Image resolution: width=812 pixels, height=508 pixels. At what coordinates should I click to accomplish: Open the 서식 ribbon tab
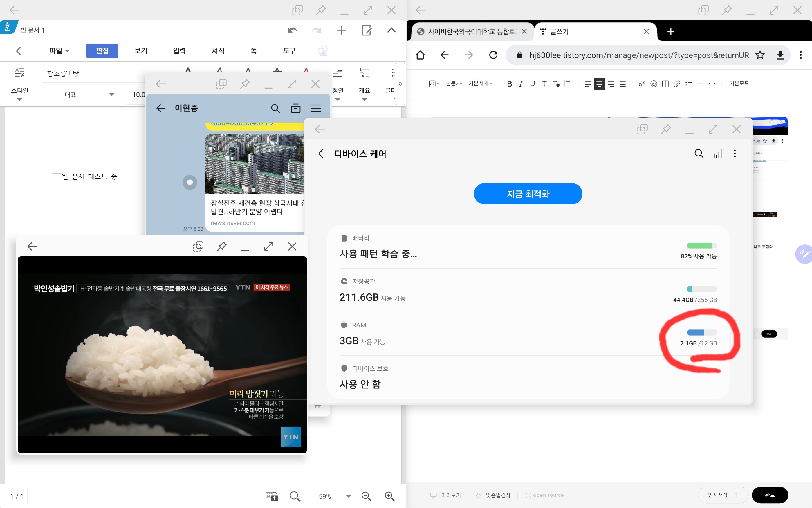218,51
